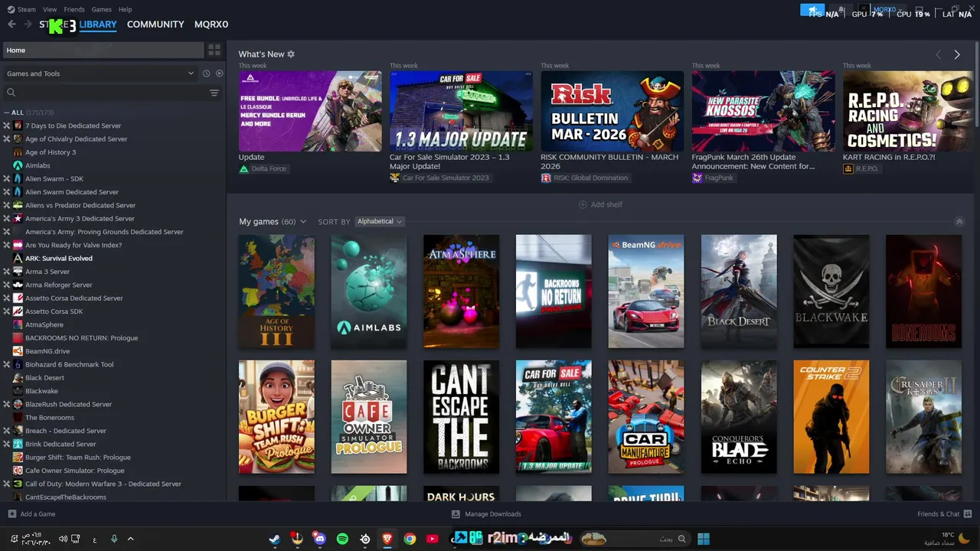Expand Games and Tools filter dropdown
The height and width of the screenshot is (551, 980).
pos(100,73)
